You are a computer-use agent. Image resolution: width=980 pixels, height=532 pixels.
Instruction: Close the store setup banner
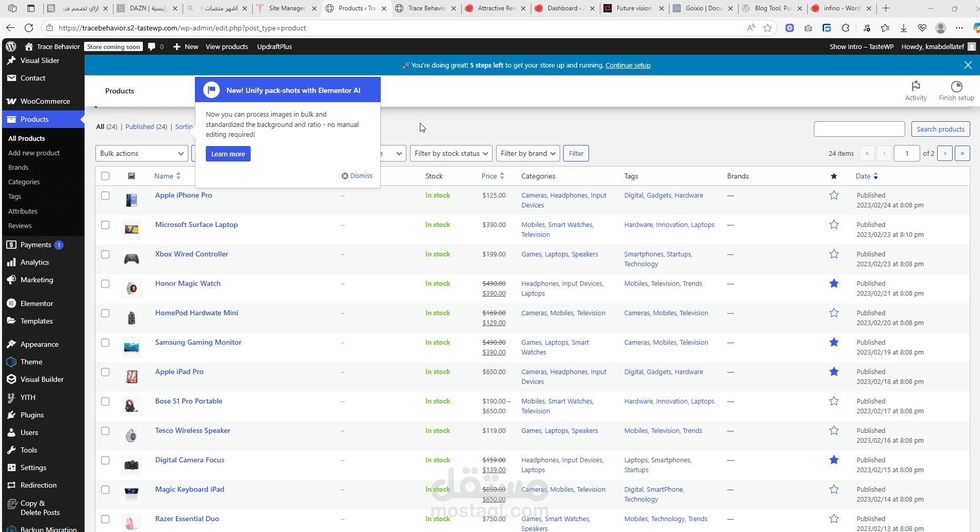click(x=968, y=65)
